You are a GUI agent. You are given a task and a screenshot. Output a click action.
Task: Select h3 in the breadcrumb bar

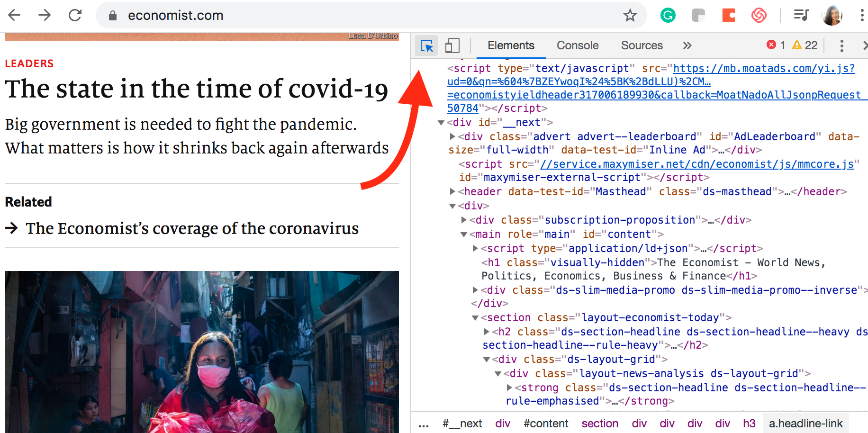[749, 424]
